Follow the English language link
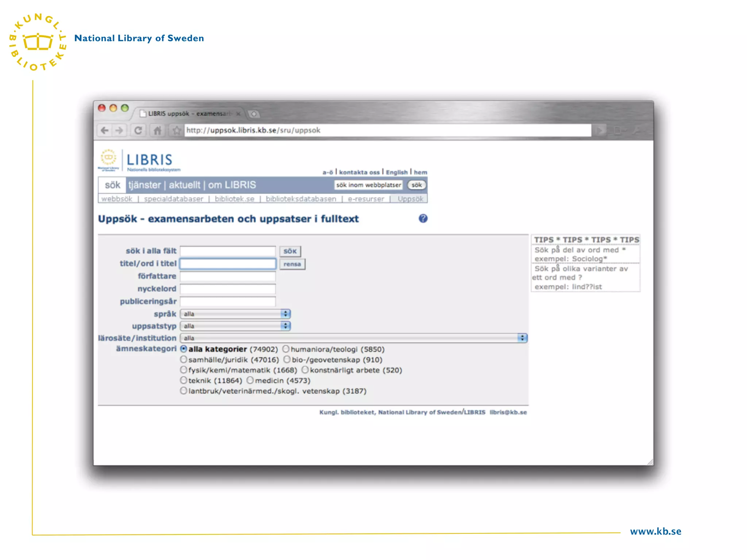The image size is (747, 560). point(396,172)
